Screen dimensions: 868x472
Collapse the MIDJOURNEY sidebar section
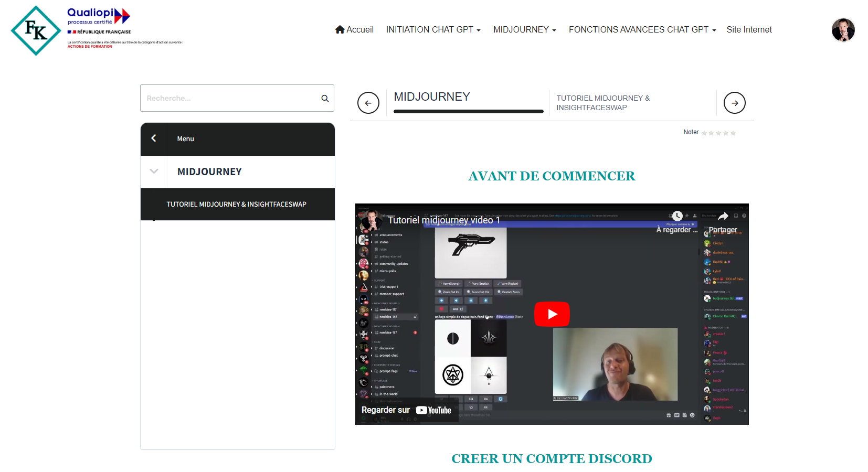click(154, 171)
